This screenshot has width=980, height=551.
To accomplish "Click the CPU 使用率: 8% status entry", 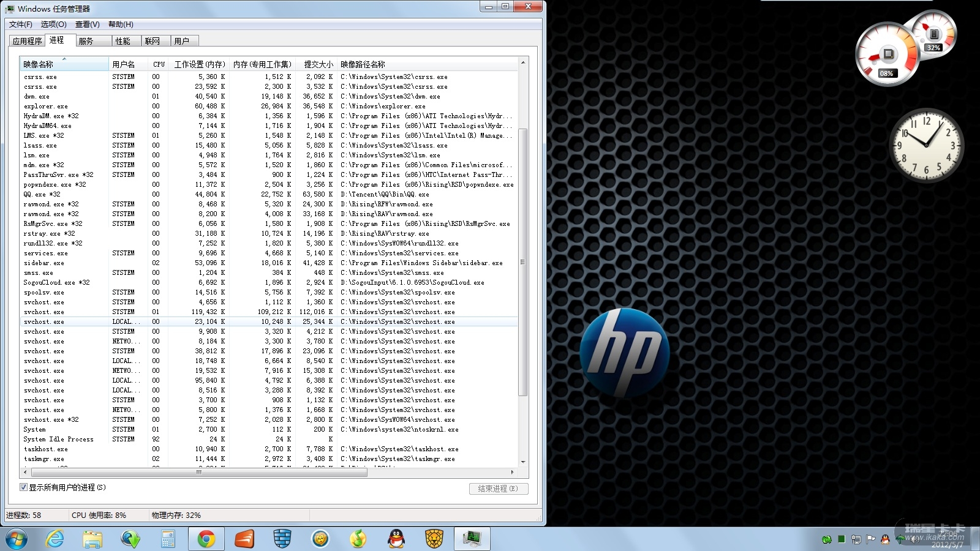I will 99,515.
